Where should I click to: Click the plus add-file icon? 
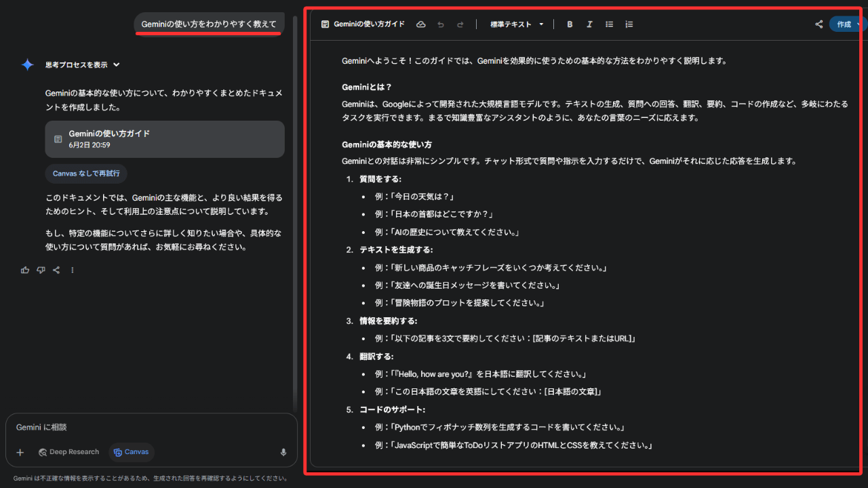pyautogui.click(x=20, y=452)
